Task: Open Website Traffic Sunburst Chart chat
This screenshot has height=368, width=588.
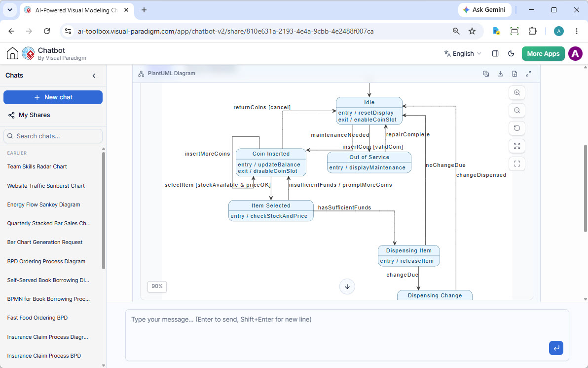Action: (46, 186)
